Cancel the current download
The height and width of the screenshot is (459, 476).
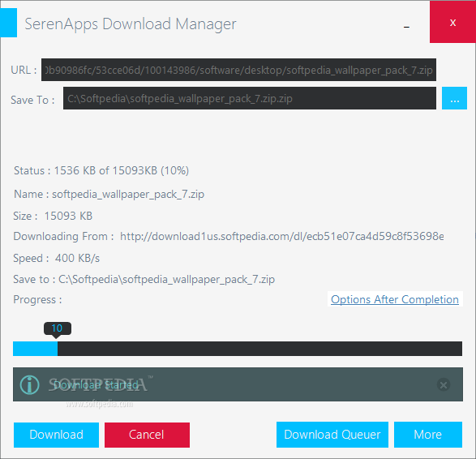(x=147, y=435)
